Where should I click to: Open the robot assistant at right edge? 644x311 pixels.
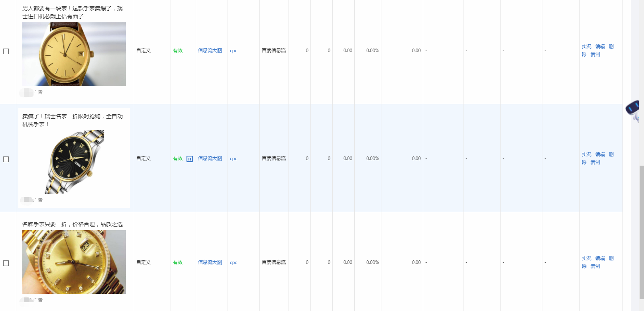[x=633, y=110]
